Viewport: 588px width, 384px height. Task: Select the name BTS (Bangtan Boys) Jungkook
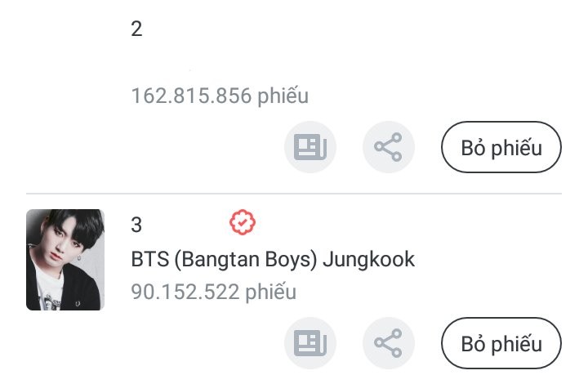coord(273,260)
